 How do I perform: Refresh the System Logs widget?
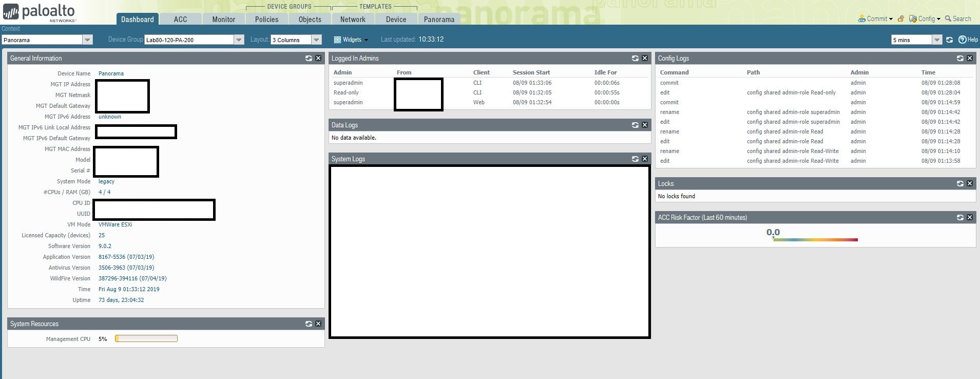click(635, 159)
